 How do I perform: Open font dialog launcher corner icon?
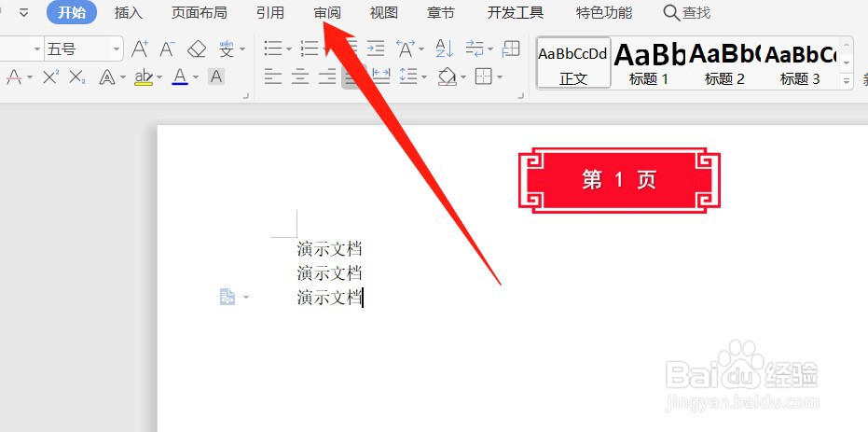tap(246, 96)
